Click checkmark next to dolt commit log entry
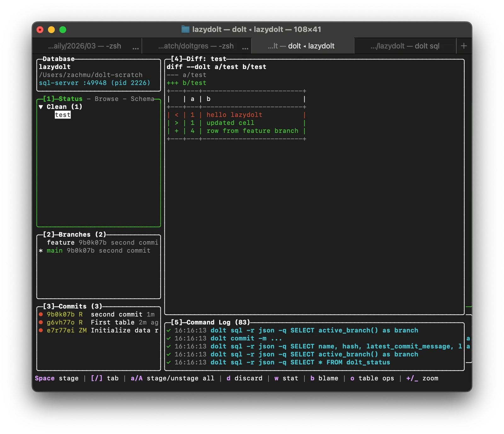The width and height of the screenshot is (504, 434). [x=169, y=338]
